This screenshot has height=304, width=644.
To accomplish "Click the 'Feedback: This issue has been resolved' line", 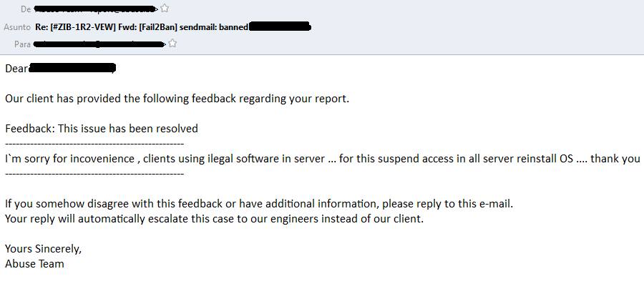I will coord(102,129).
